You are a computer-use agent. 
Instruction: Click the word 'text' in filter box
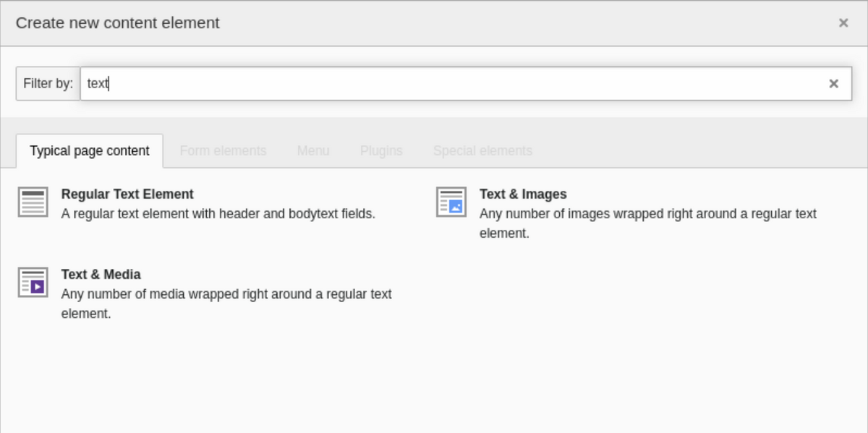(x=97, y=84)
